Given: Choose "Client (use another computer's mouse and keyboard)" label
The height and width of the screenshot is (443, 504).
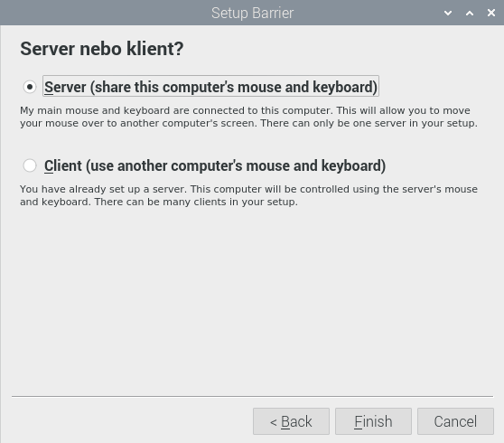Looking at the screenshot, I should (x=215, y=165).
